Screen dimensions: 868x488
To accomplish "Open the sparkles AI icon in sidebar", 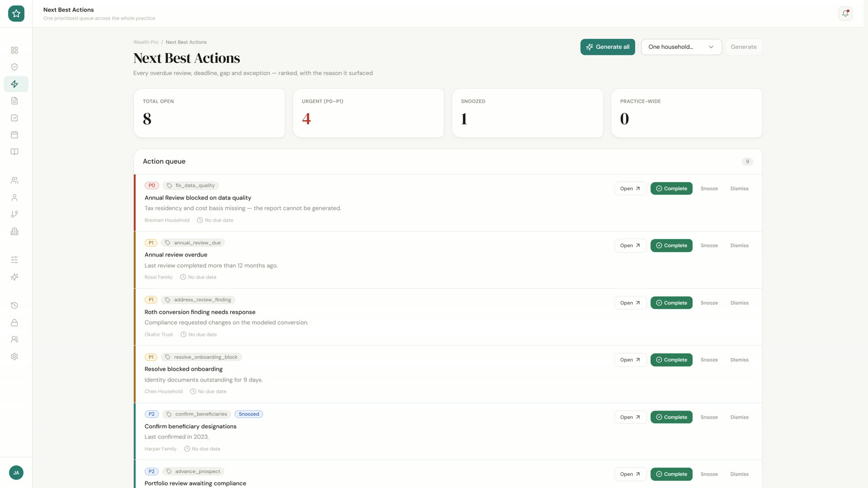I will (x=15, y=277).
